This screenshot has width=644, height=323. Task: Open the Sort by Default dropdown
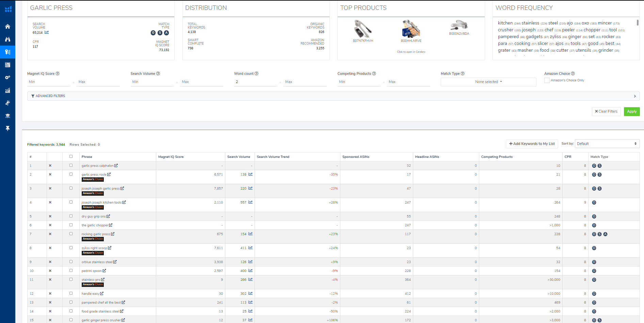point(607,144)
